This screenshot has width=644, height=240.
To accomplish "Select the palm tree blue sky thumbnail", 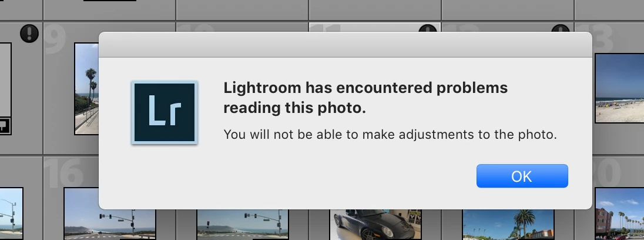I will click(x=508, y=224).
